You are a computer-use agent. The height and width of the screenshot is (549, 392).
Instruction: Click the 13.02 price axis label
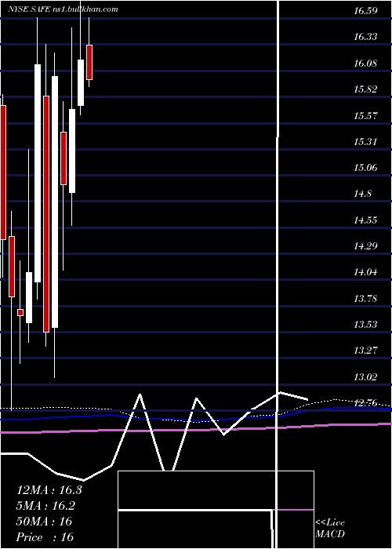pyautogui.click(x=365, y=376)
